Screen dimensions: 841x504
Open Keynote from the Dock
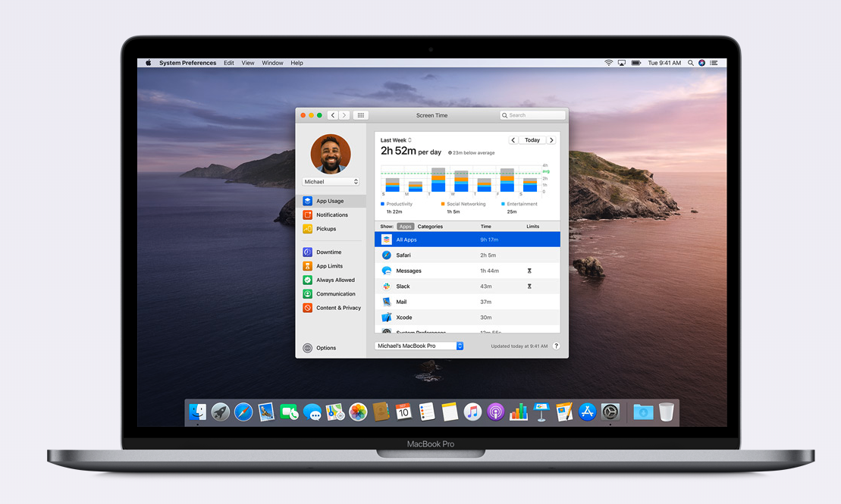pos(541,412)
